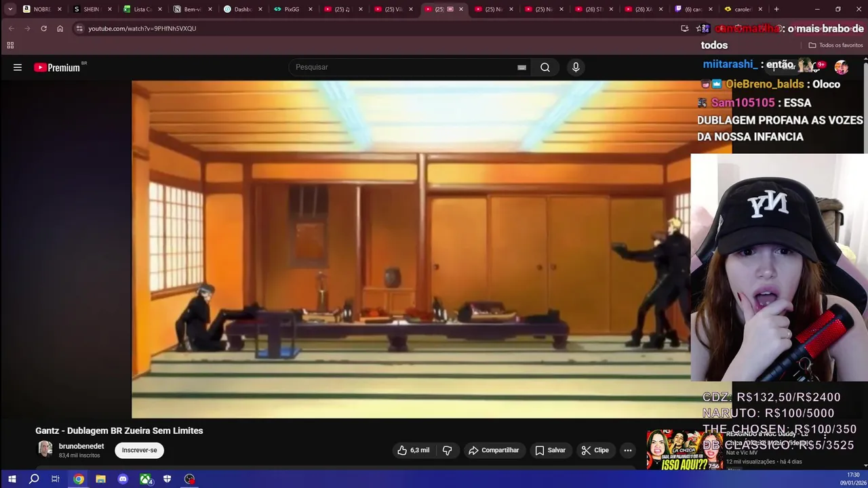Screen dimensions: 868x488
Task: Save the video with Salvar
Action: [550, 450]
